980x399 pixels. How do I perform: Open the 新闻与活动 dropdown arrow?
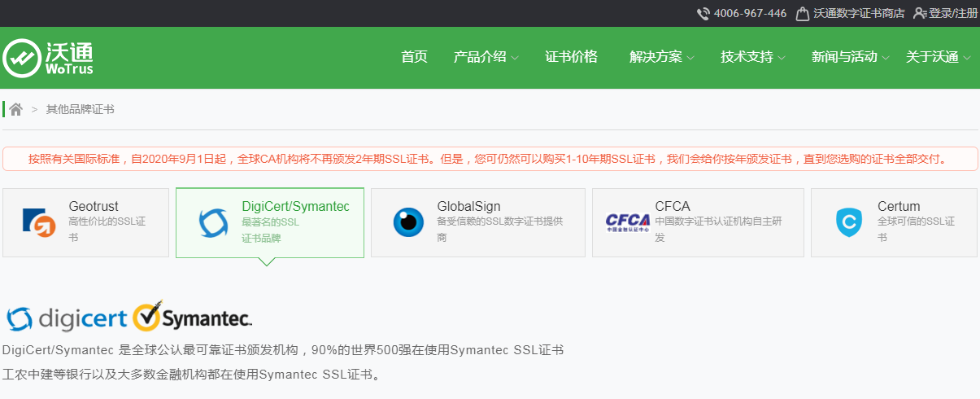886,58
